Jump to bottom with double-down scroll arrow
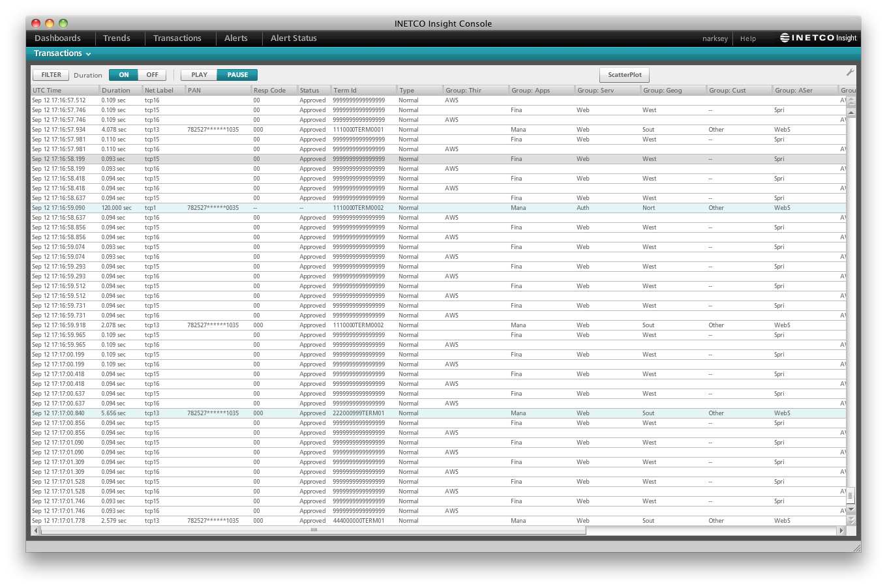The image size is (887, 588). pos(851,520)
